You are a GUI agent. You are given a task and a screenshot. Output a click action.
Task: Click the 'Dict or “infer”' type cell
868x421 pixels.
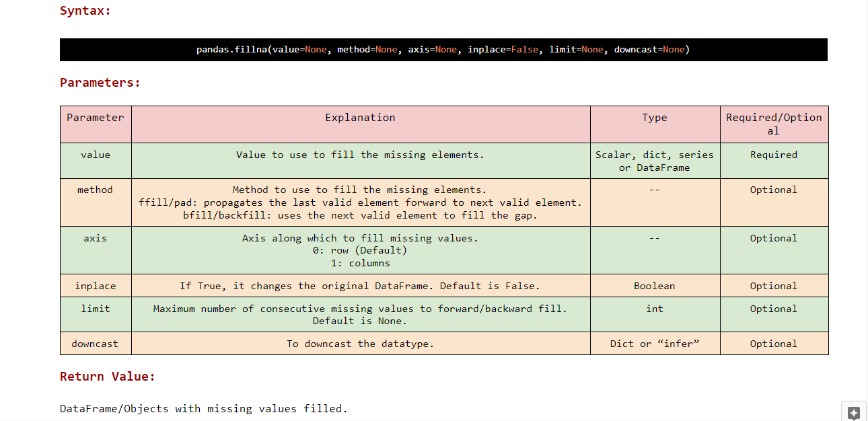[655, 344]
